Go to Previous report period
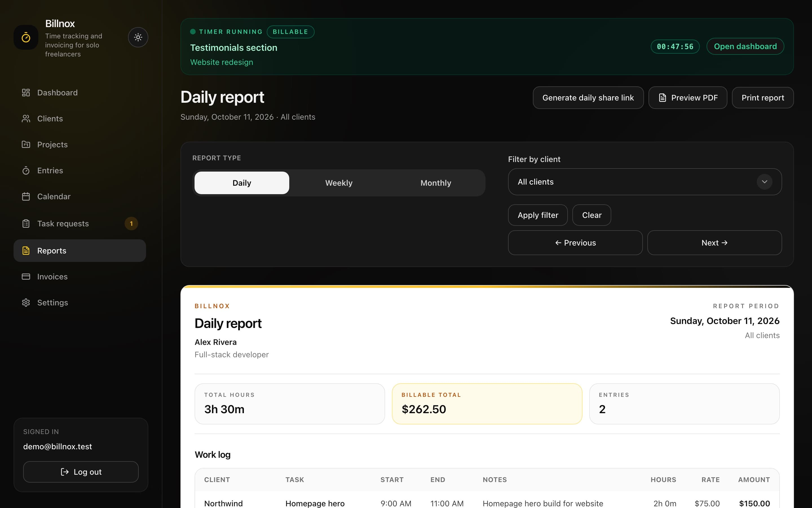 pos(575,243)
